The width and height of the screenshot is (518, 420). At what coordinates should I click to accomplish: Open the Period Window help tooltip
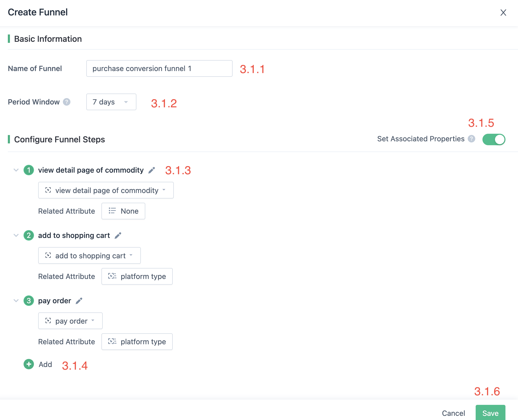67,102
